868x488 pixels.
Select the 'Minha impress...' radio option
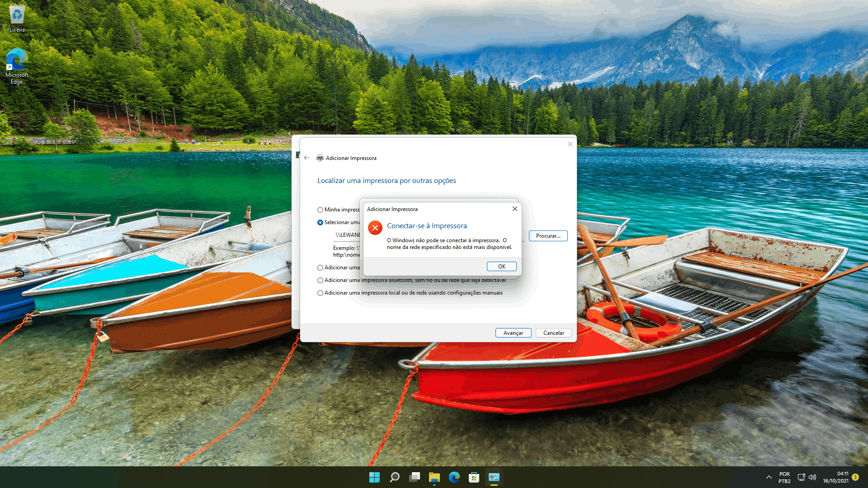(x=320, y=210)
